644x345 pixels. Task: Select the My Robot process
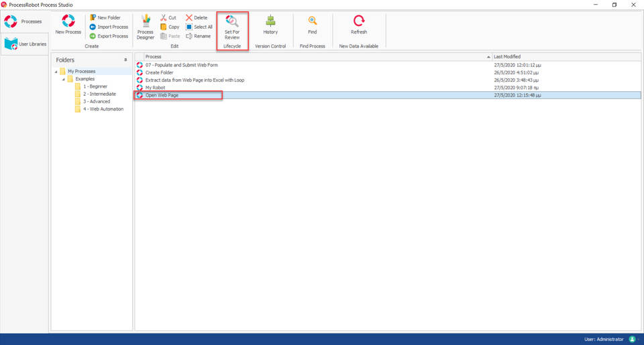click(387, 88)
